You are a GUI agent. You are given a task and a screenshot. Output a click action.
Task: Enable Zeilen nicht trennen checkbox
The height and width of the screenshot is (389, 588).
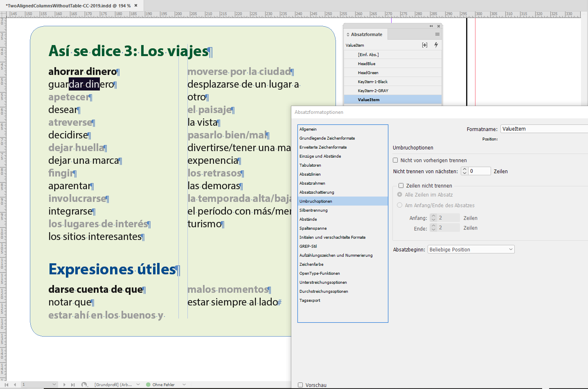(x=401, y=185)
